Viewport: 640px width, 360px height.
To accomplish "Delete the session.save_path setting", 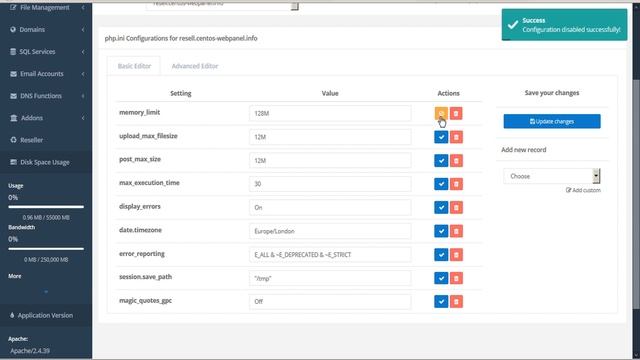I will pos(456,278).
